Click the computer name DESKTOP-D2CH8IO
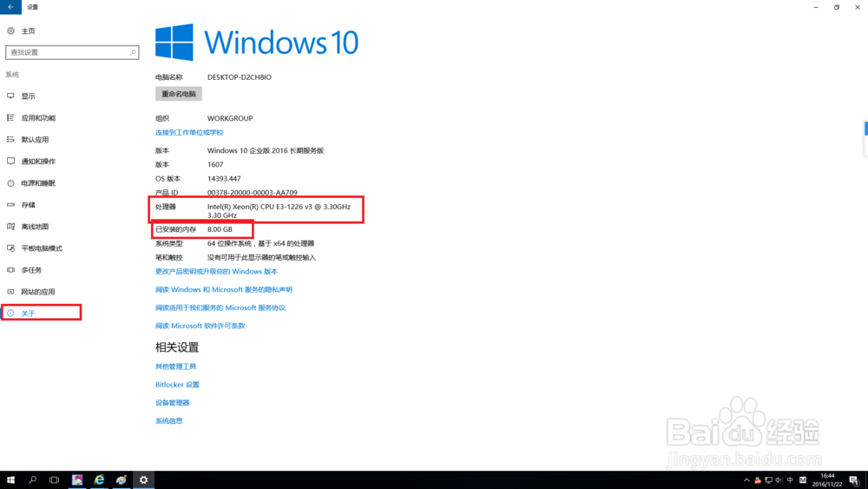Viewport: 868px width, 489px height. [x=240, y=77]
